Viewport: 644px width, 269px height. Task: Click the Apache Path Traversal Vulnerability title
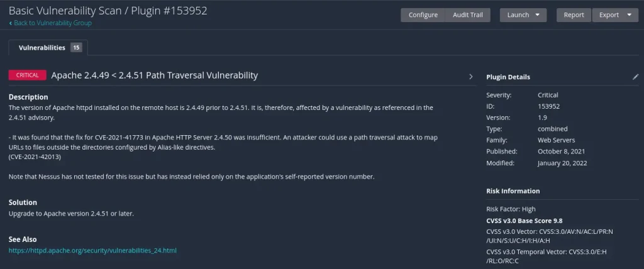click(154, 75)
